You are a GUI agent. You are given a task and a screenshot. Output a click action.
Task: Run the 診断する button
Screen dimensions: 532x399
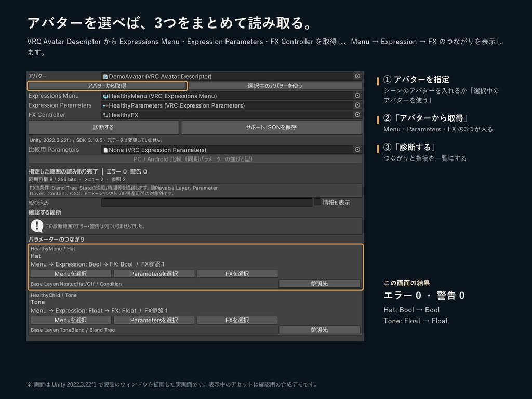[x=103, y=127]
